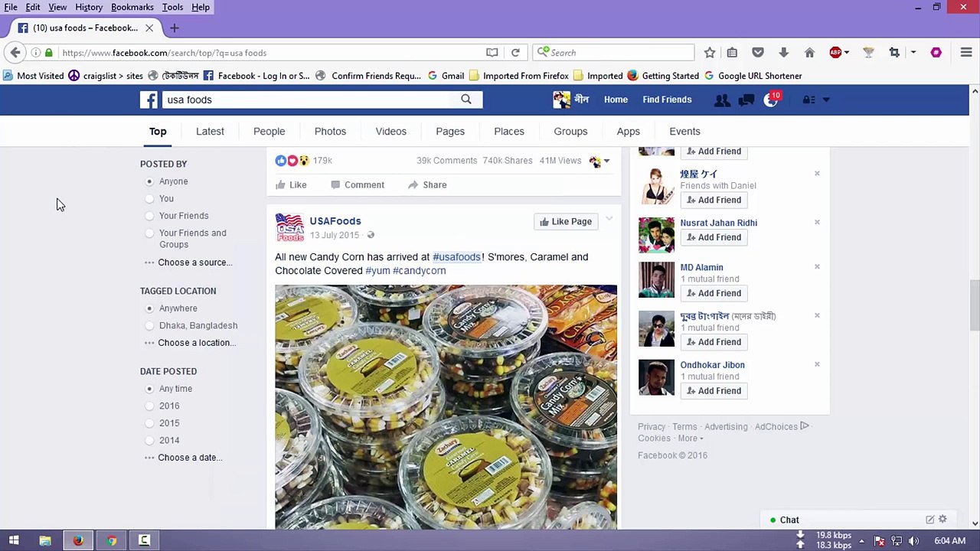Image resolution: width=980 pixels, height=551 pixels.
Task: Open new browser tab with plus
Action: tap(174, 28)
